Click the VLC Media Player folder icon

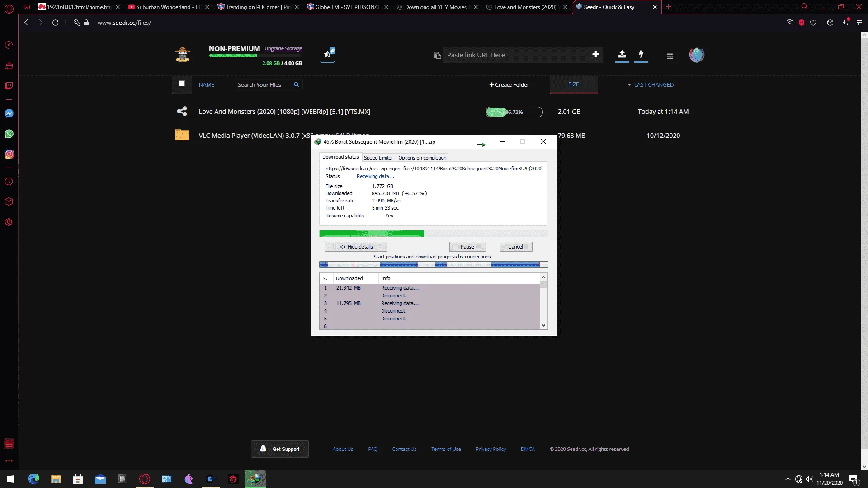click(x=182, y=135)
